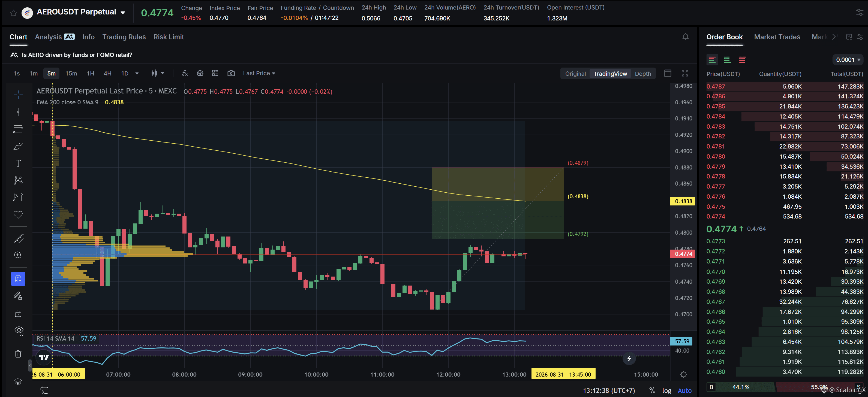868x397 pixels.
Task: Select the text annotation tool
Action: 18,163
